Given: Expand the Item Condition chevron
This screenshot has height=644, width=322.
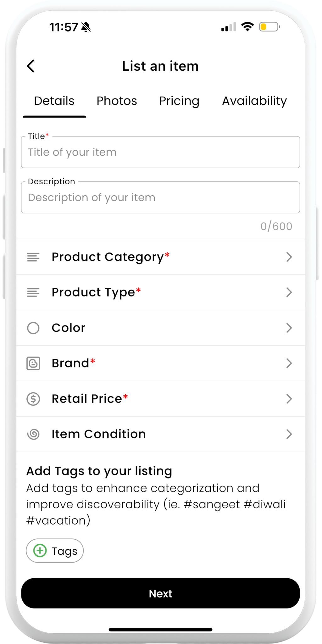Looking at the screenshot, I should [x=289, y=434].
